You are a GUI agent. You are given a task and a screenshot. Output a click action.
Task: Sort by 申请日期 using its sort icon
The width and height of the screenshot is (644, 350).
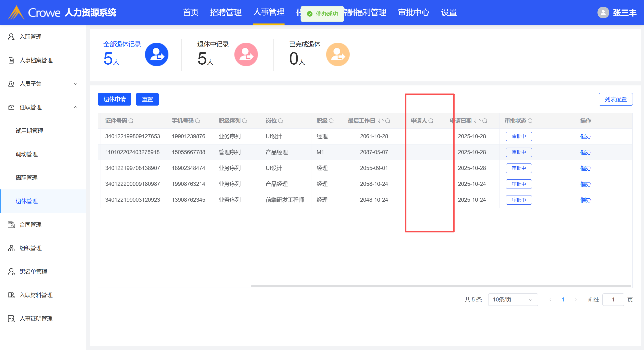pos(478,121)
